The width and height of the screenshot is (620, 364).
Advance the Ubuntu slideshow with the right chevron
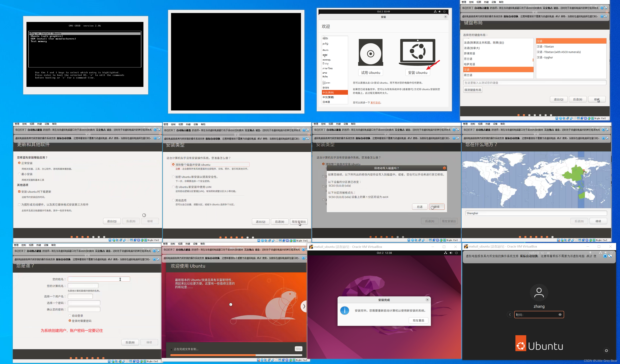point(304,306)
